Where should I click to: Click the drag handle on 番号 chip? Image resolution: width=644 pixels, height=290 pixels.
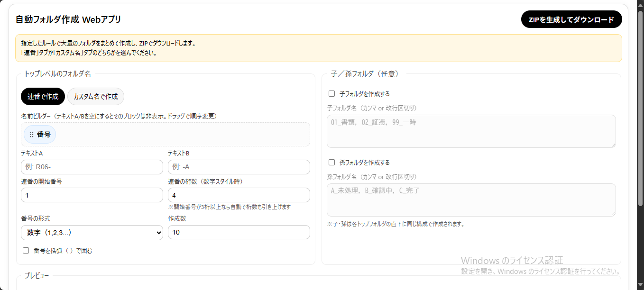click(32, 135)
